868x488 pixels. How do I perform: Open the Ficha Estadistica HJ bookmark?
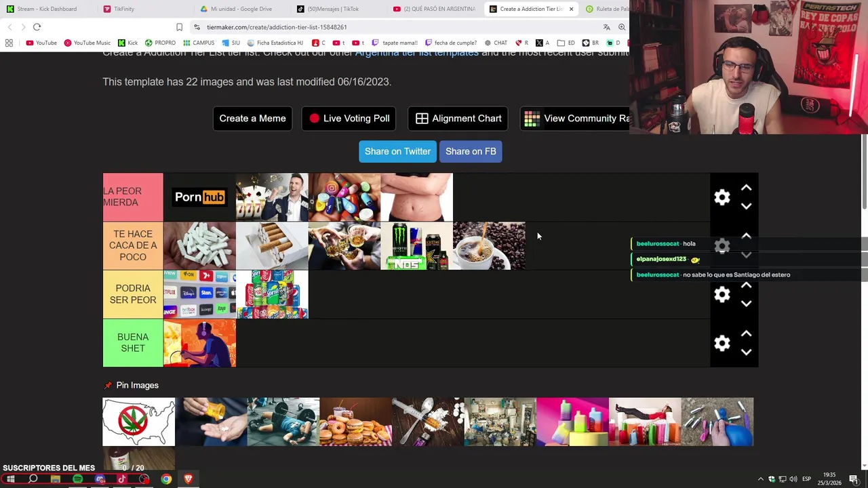(275, 43)
